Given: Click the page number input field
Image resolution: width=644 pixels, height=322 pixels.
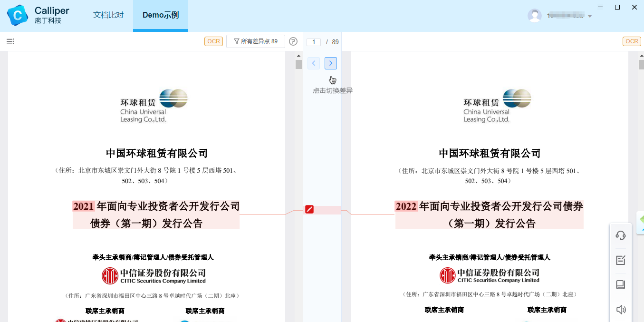Looking at the screenshot, I should click(314, 42).
